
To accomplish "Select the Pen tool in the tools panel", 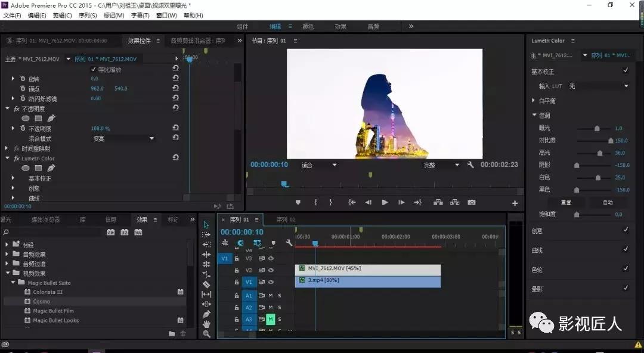I will pos(206,314).
